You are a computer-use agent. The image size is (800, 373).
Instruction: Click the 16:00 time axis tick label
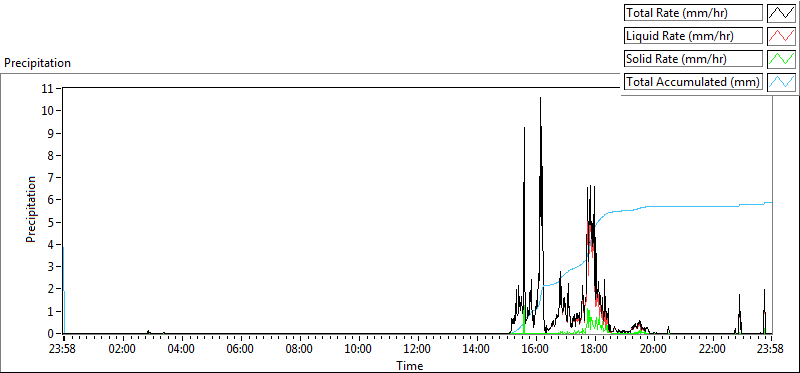[x=536, y=350]
